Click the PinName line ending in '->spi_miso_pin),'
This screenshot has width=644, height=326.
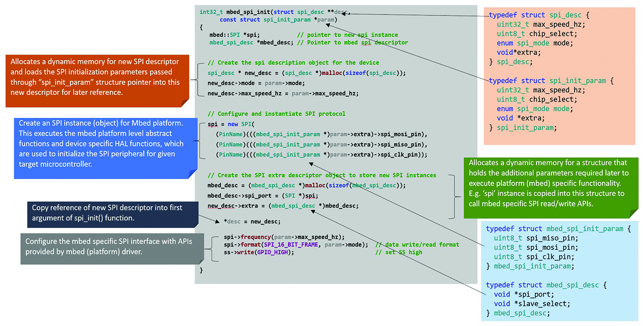(x=322, y=145)
